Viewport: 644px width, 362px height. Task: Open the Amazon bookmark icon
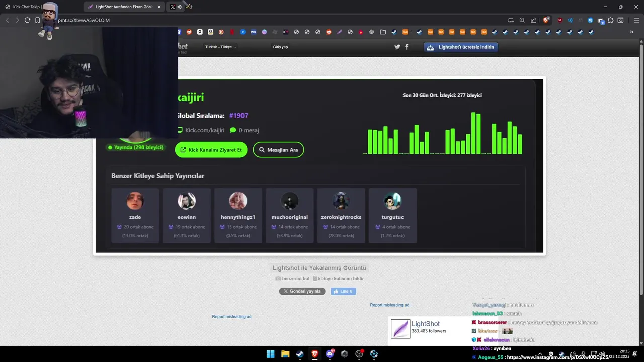[x=210, y=32]
